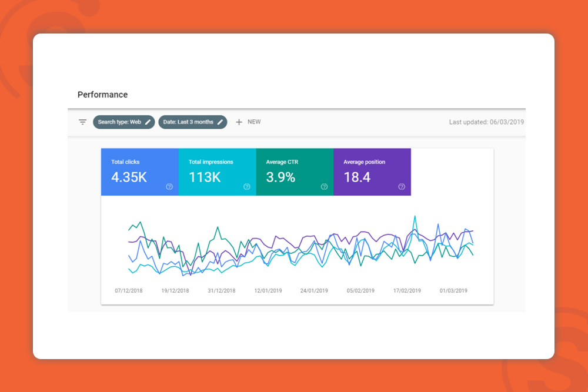
Task: Edit the Search type: Web filter pencil
Action: (148, 122)
